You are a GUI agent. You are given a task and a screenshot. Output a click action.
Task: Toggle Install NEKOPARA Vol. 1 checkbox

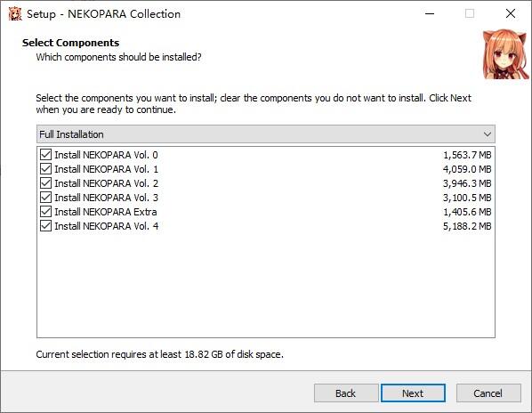[45, 169]
